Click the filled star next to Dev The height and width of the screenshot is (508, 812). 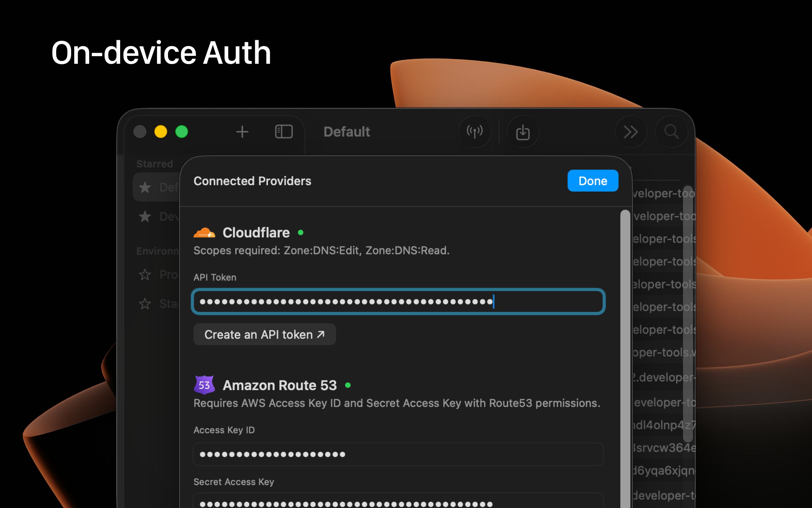coord(145,216)
